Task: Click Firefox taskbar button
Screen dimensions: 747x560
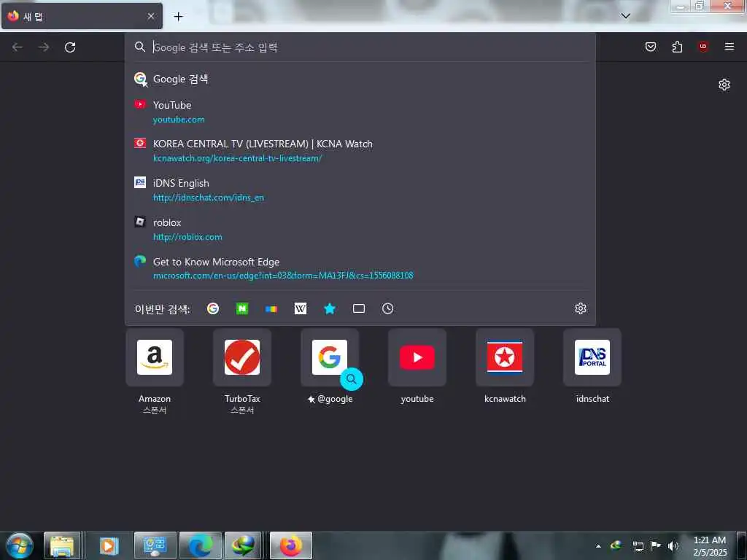Action: [291, 545]
